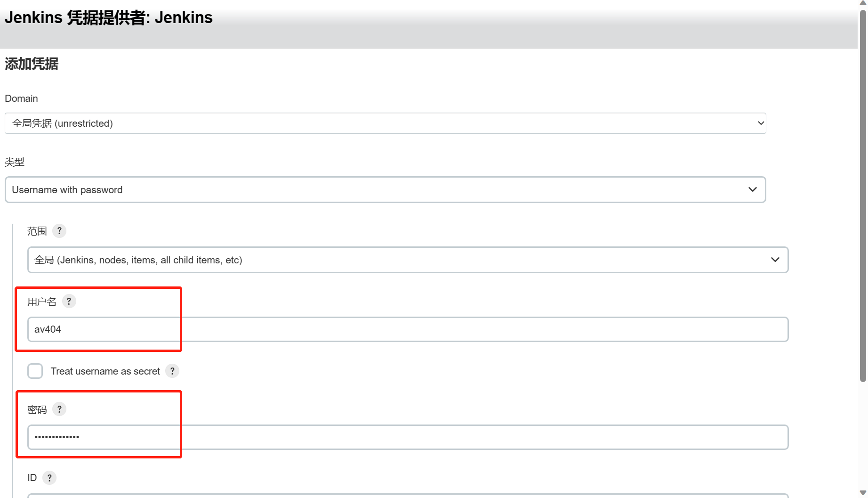
Task: Click the ID input field at bottom
Action: (x=408, y=495)
